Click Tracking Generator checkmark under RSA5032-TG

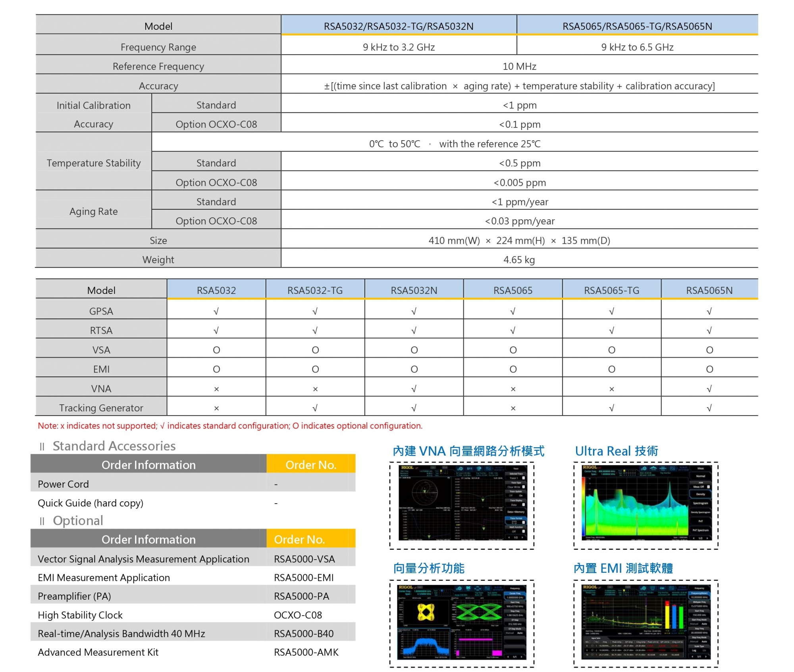(x=315, y=408)
